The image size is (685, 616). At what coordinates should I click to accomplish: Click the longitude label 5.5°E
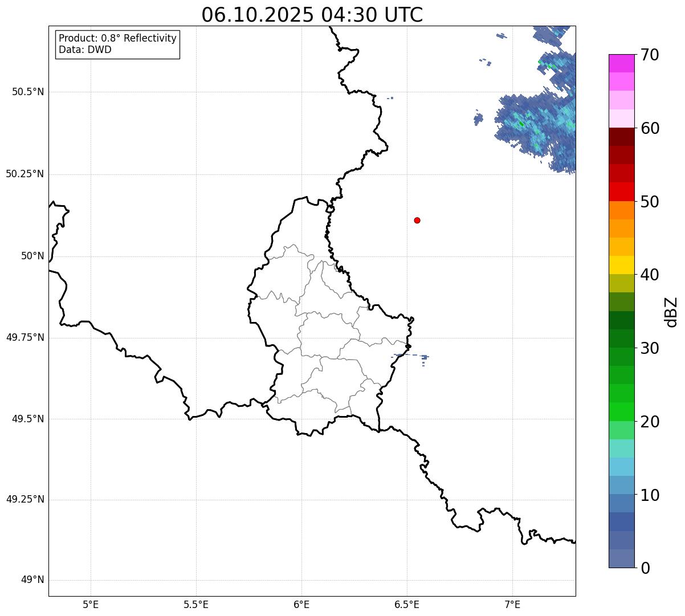coord(196,604)
